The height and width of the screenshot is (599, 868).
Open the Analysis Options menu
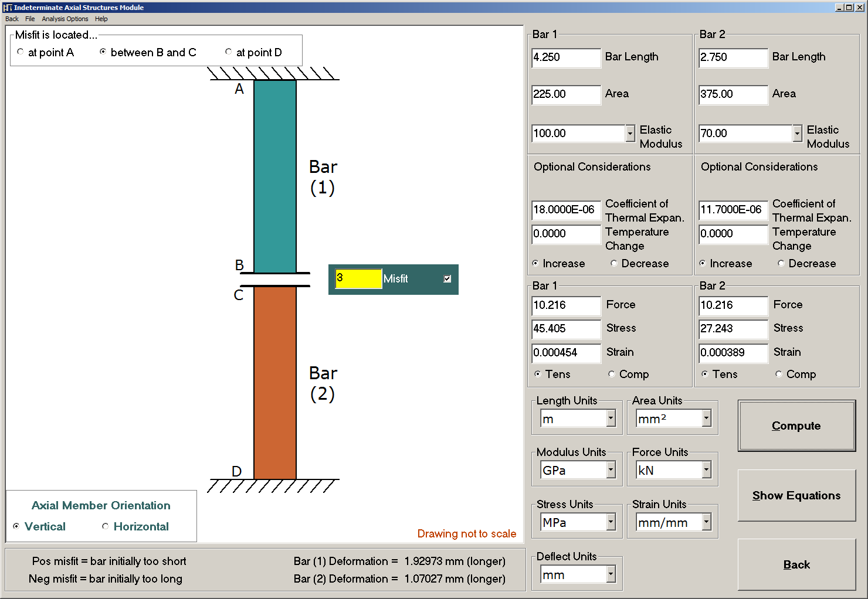click(x=65, y=19)
